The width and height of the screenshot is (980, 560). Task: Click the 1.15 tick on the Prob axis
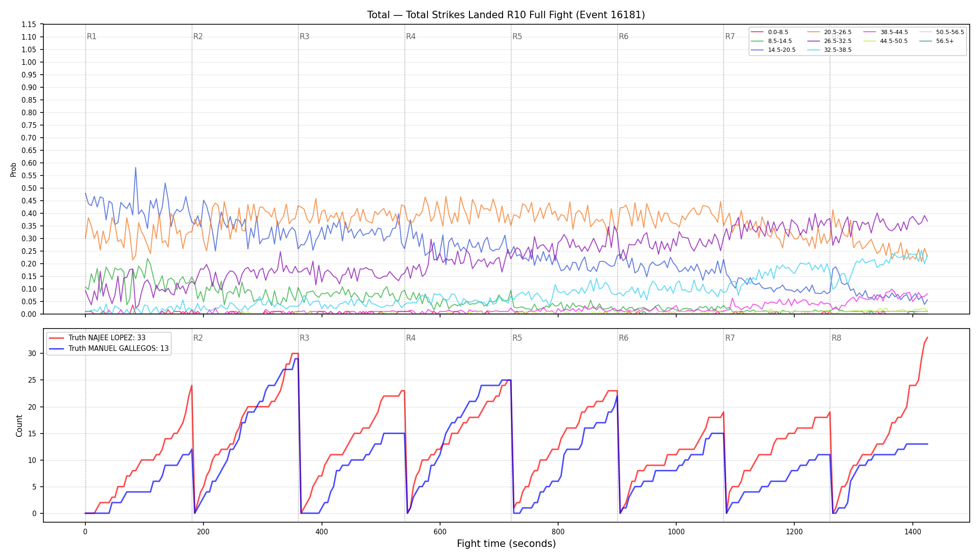(29, 24)
